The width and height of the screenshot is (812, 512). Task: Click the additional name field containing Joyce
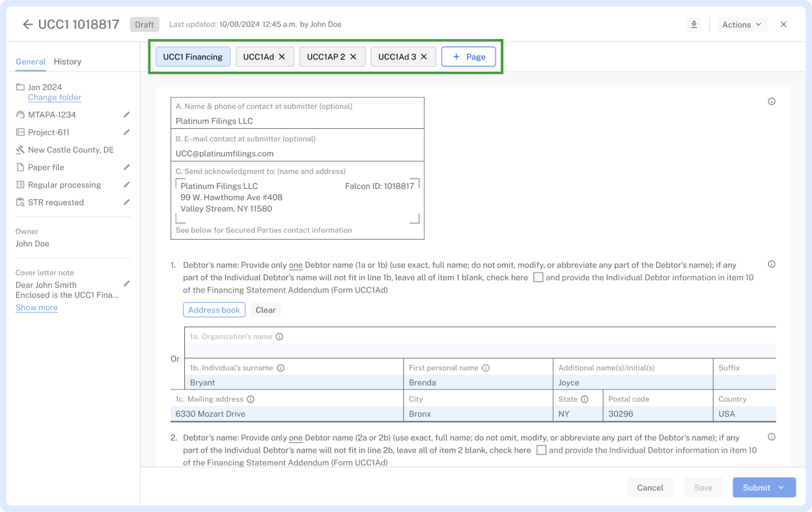coord(633,382)
